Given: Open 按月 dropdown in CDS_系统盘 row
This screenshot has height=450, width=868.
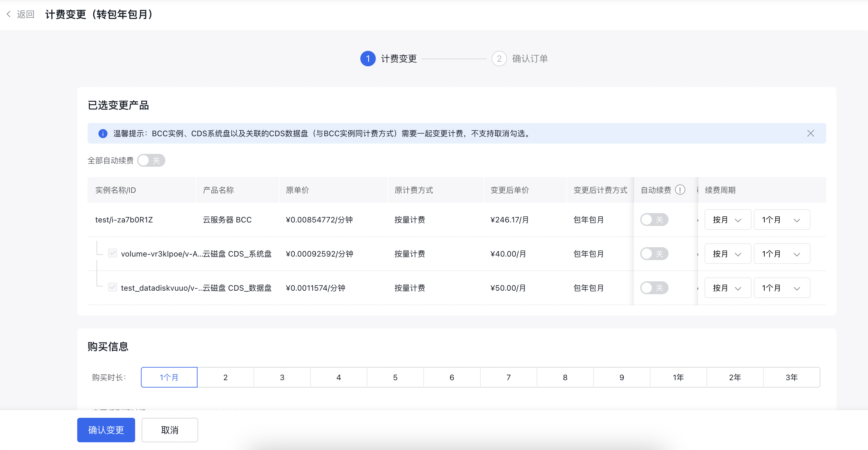Looking at the screenshot, I should click(727, 254).
